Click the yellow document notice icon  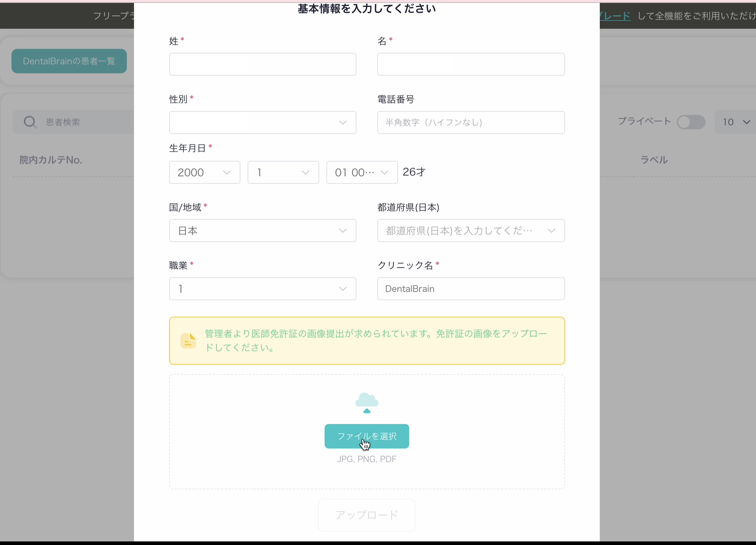188,341
